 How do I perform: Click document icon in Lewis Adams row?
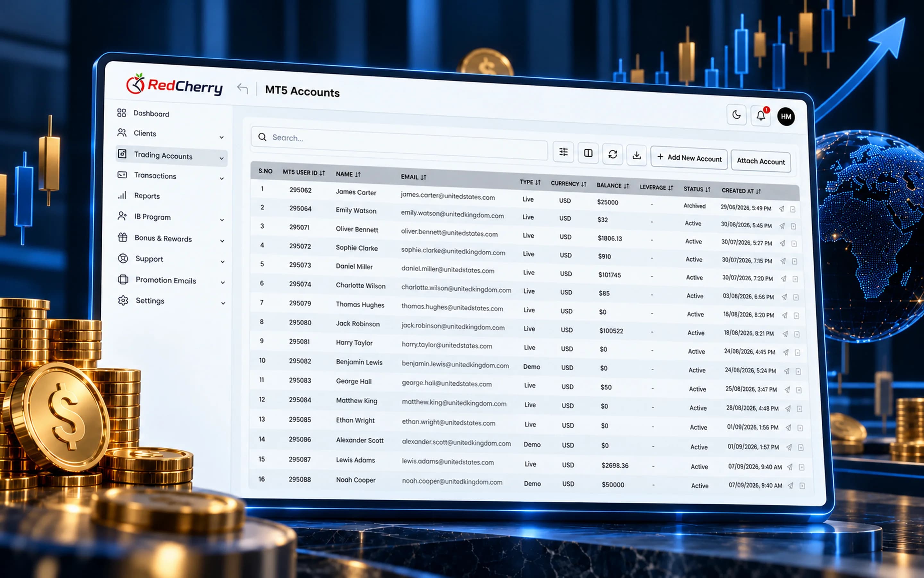(x=802, y=467)
